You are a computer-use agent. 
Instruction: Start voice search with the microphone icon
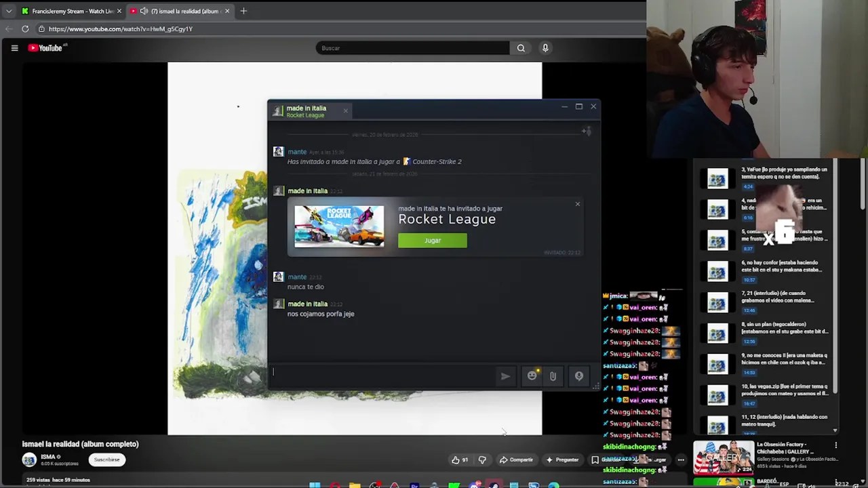pyautogui.click(x=545, y=48)
